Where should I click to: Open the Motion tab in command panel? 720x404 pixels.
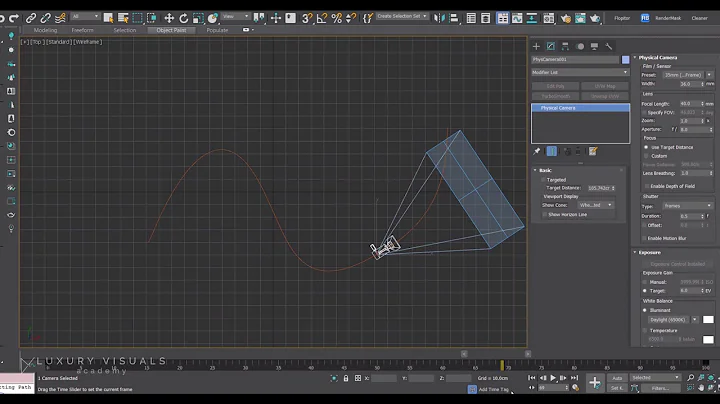point(580,46)
